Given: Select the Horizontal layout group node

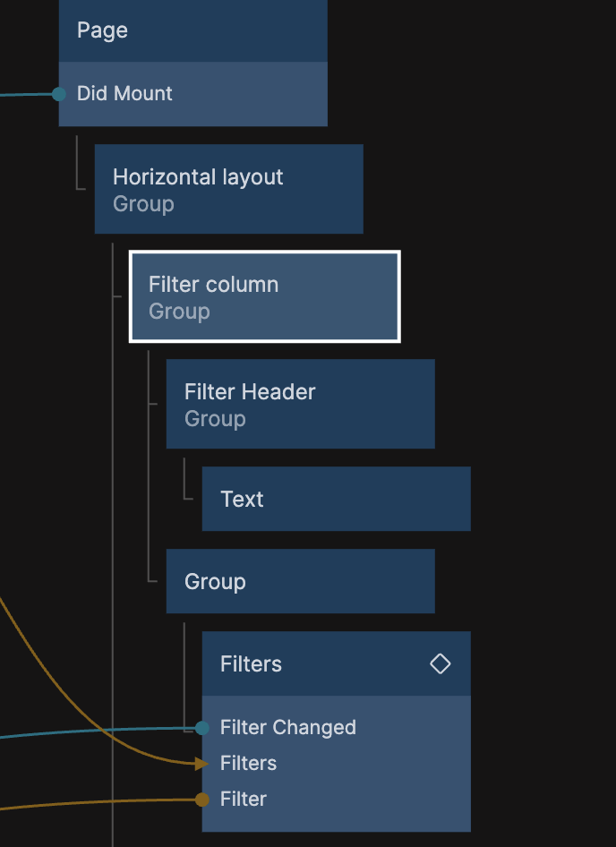Looking at the screenshot, I should click(228, 189).
